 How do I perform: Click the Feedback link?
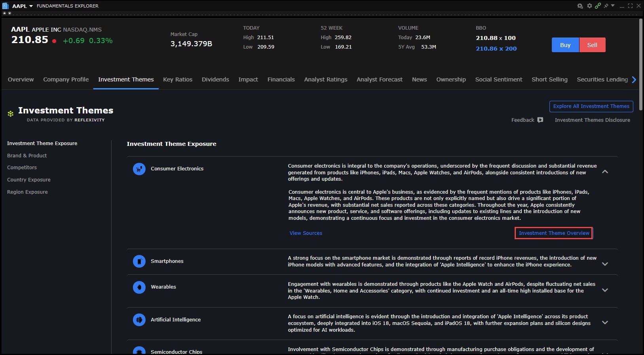[523, 120]
